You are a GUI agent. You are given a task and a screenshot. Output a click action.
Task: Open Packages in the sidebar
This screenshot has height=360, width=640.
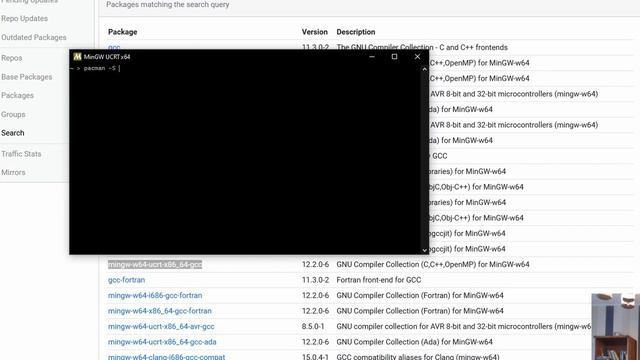click(17, 96)
